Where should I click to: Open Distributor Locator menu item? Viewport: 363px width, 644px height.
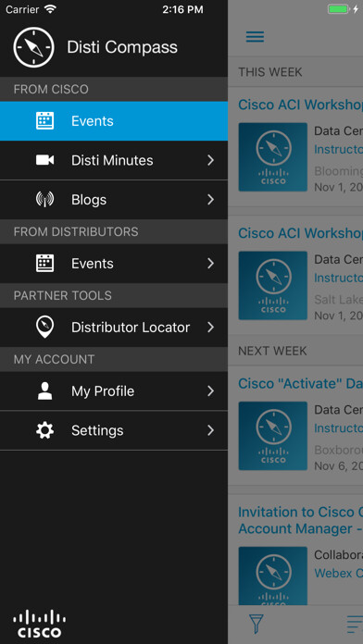pyautogui.click(x=114, y=328)
